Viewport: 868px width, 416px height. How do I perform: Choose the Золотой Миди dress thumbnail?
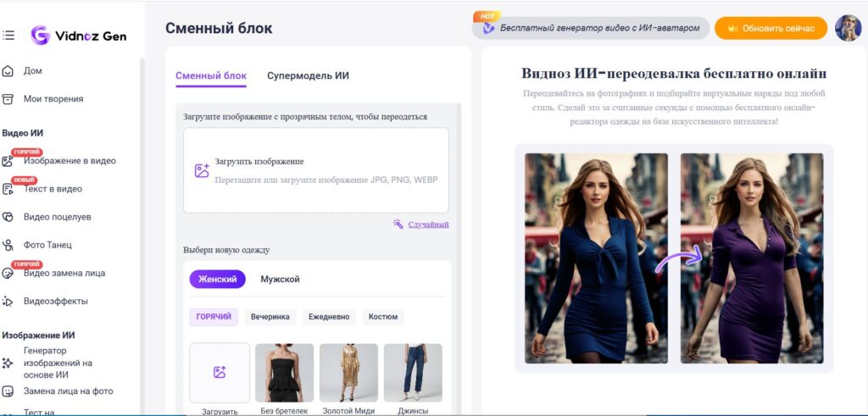click(x=348, y=373)
